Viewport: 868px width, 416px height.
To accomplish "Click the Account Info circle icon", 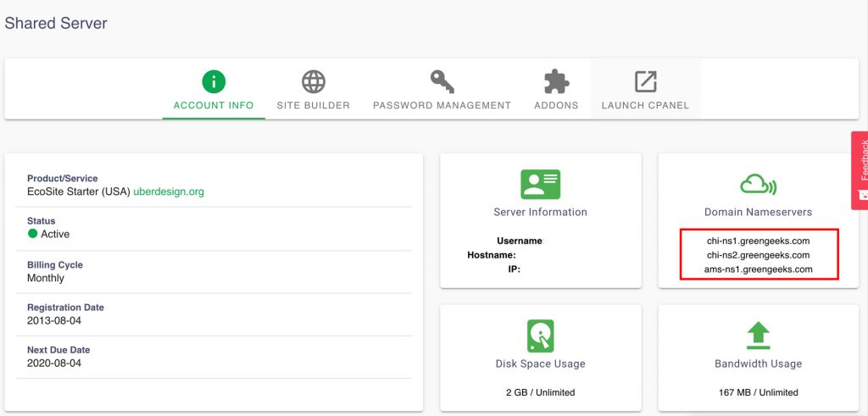I will (214, 81).
